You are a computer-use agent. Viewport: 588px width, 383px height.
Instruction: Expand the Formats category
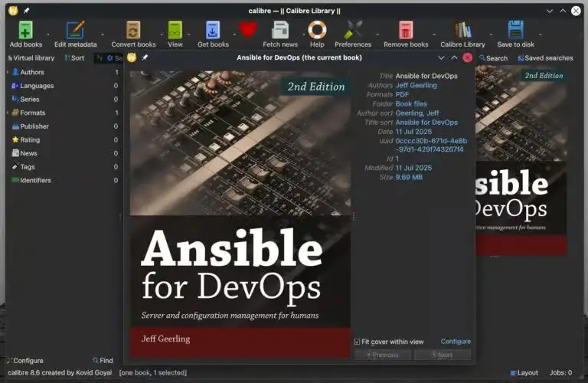[x=8, y=113]
